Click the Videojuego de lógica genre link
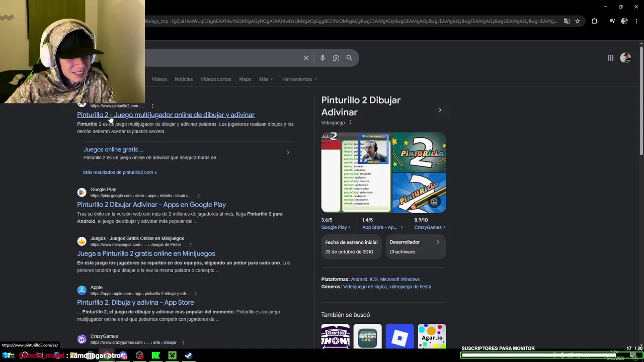 365,287
